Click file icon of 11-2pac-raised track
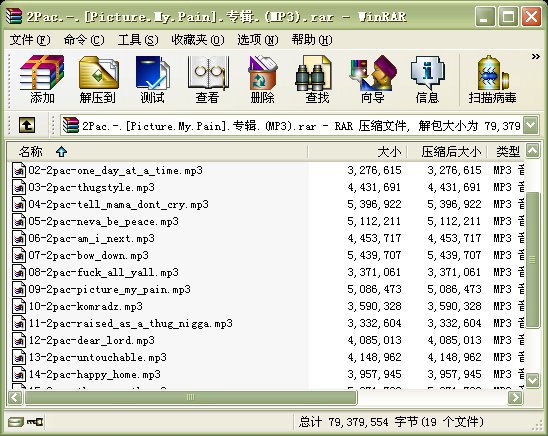This screenshot has height=436, width=548. pyautogui.click(x=19, y=324)
